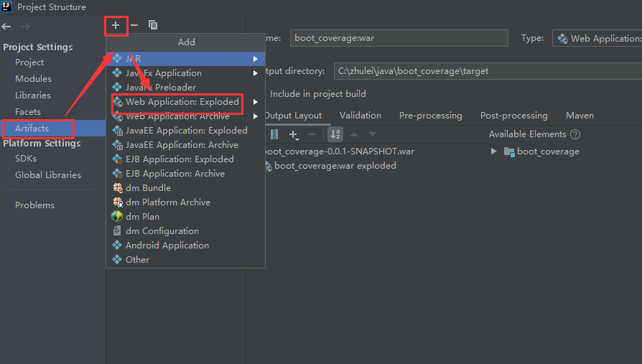This screenshot has height=364, width=642.
Task: Expand JavaFx Application submenu arrow
Action: [x=255, y=73]
